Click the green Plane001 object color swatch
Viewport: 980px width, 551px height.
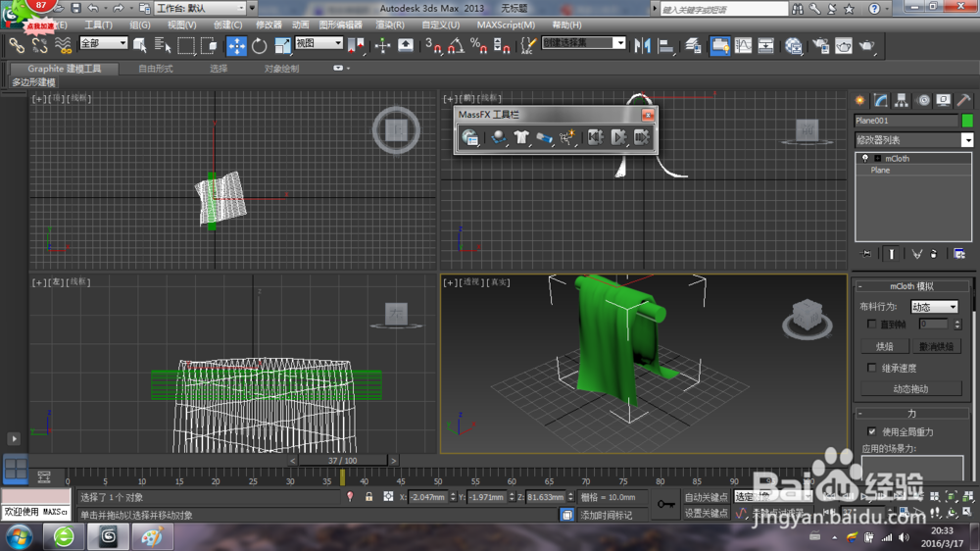(967, 121)
